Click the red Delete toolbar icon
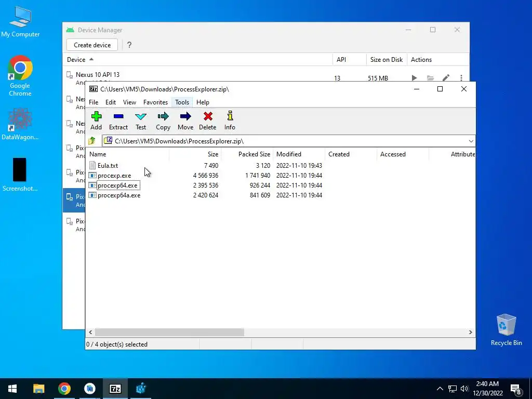The image size is (532, 399). pos(208,121)
